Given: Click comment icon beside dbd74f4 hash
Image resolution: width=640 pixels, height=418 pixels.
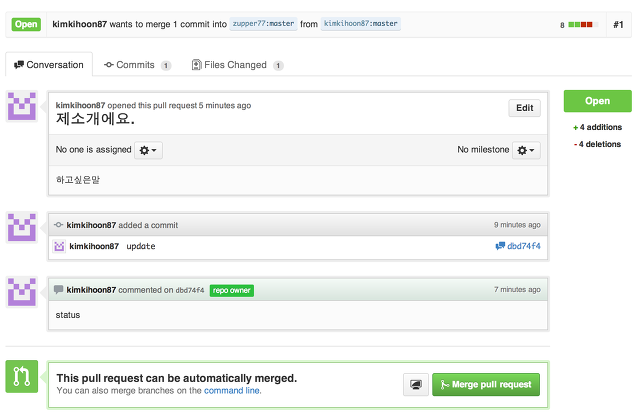Looking at the screenshot, I should (x=500, y=246).
